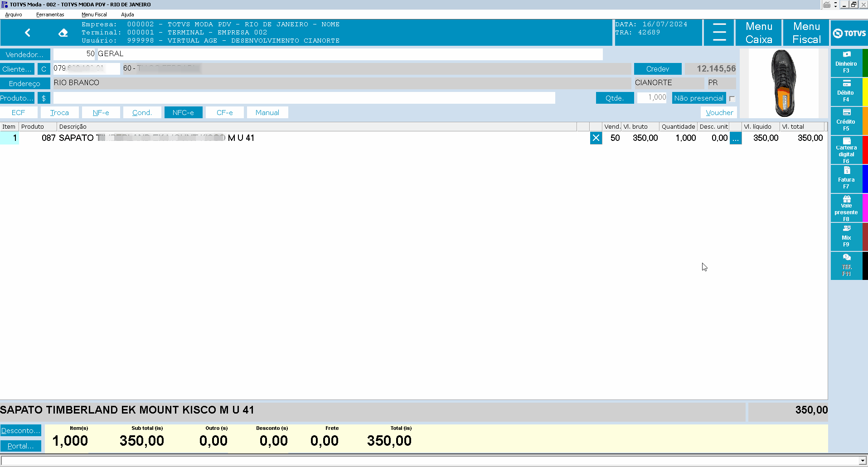The height and width of the screenshot is (467, 868).
Task: Open the Ferramentas menu
Action: pos(50,14)
